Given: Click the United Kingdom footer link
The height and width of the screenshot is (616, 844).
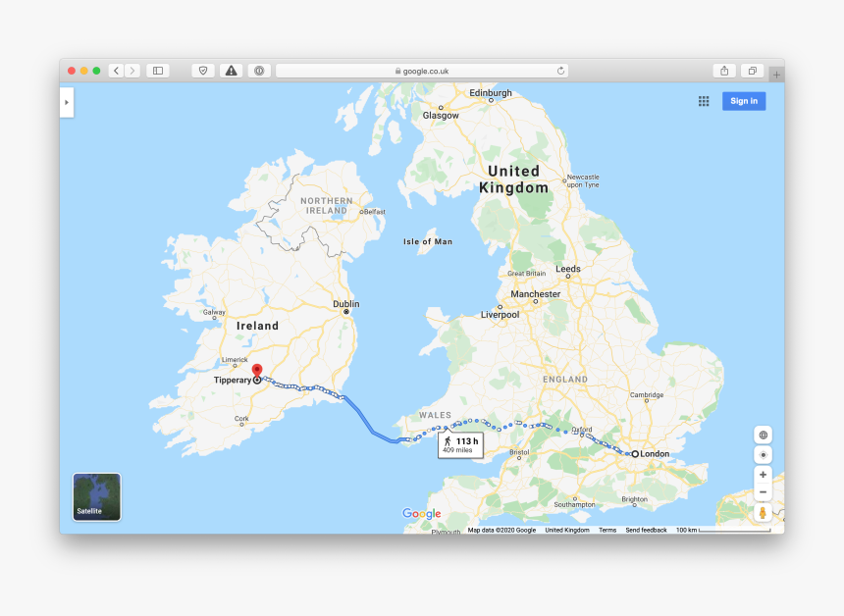Looking at the screenshot, I should pos(567,530).
